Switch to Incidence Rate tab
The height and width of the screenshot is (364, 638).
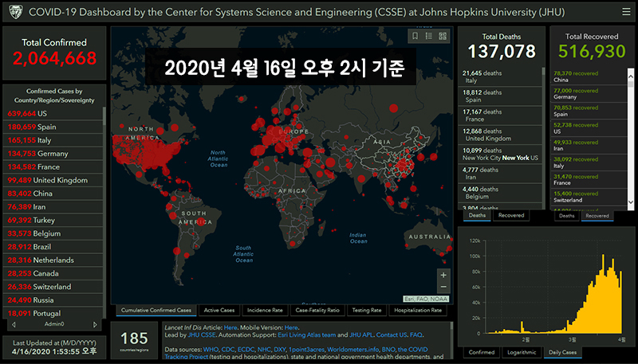tap(265, 311)
